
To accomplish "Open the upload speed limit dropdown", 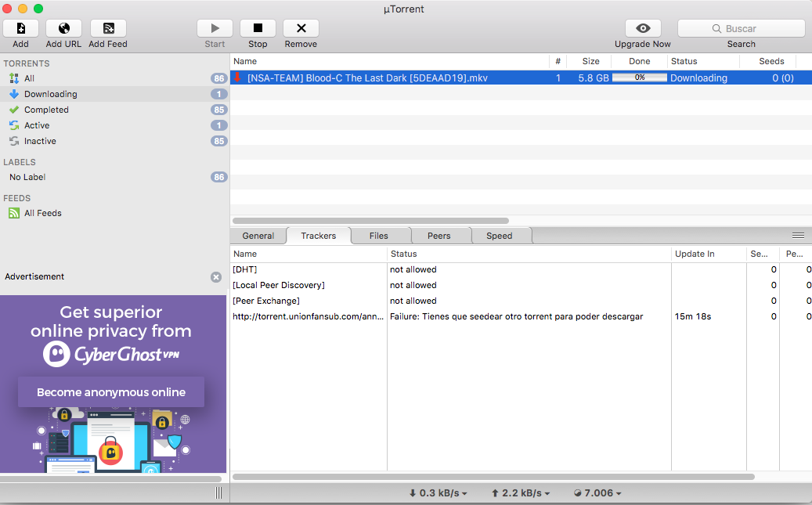I will click(x=521, y=493).
